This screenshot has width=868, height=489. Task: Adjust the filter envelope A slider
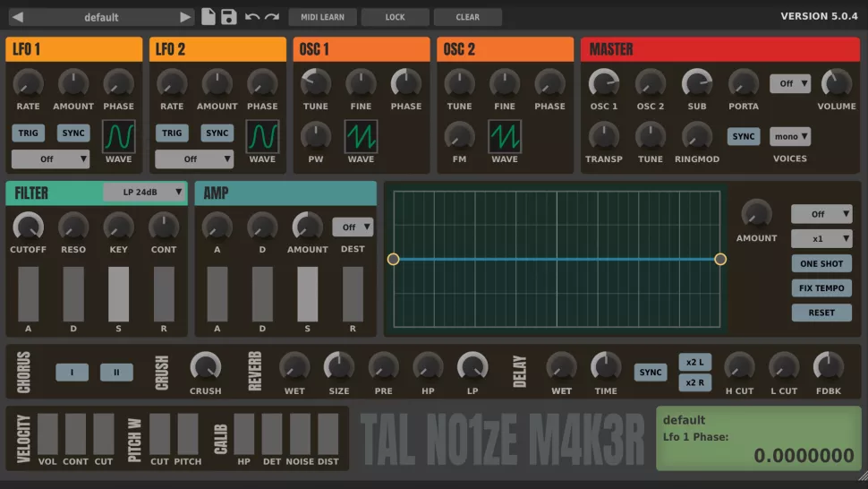(x=29, y=294)
